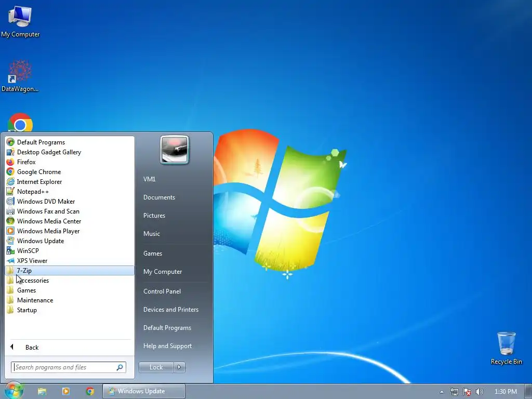This screenshot has height=399, width=532.
Task: Open Internet Explorer icon
Action: pos(10,181)
